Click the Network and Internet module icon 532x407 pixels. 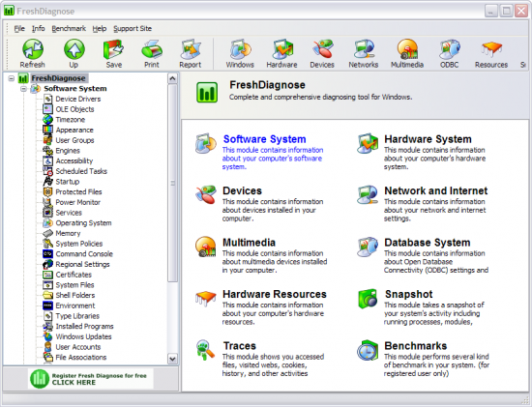(368, 194)
